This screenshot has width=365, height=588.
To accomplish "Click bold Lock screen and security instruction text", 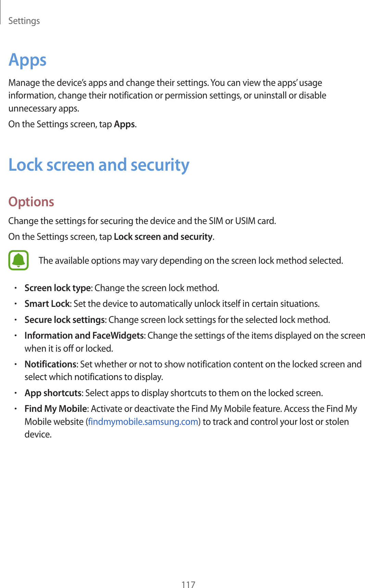I will [x=163, y=237].
